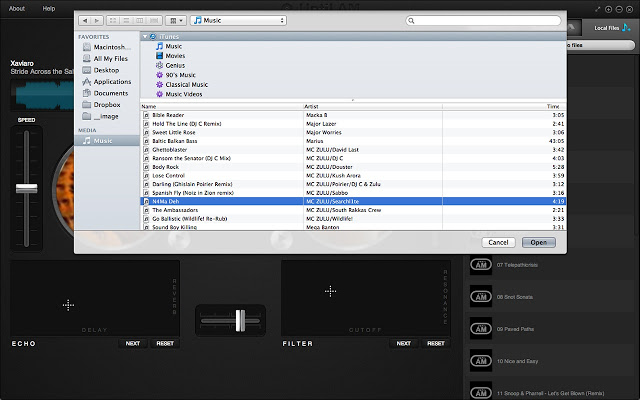Viewport: 640px width, 400px height.
Task: Go forward in the file dialog
Action: coord(97,20)
